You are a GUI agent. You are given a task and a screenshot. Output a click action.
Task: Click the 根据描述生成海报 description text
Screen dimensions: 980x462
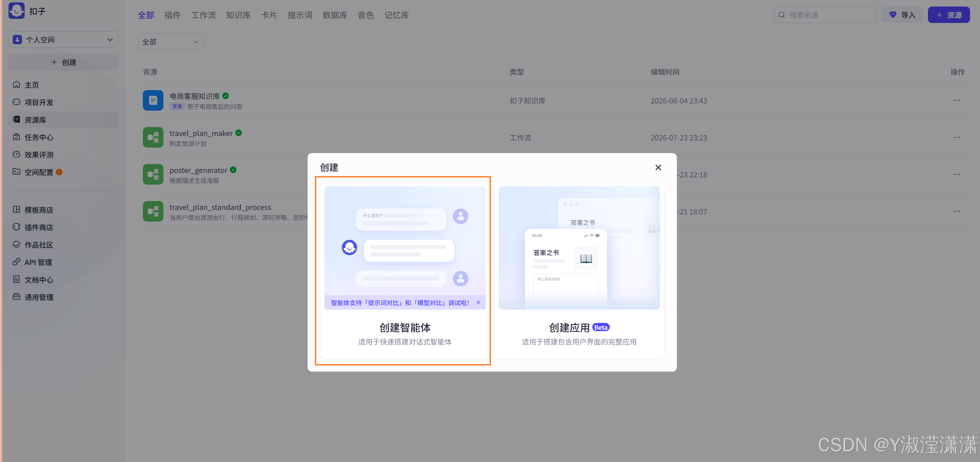click(x=194, y=180)
